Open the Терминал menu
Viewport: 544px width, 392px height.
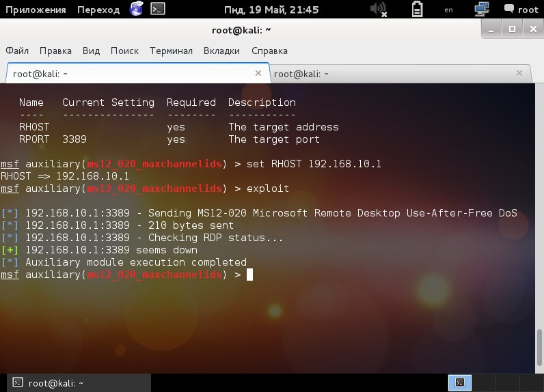171,51
